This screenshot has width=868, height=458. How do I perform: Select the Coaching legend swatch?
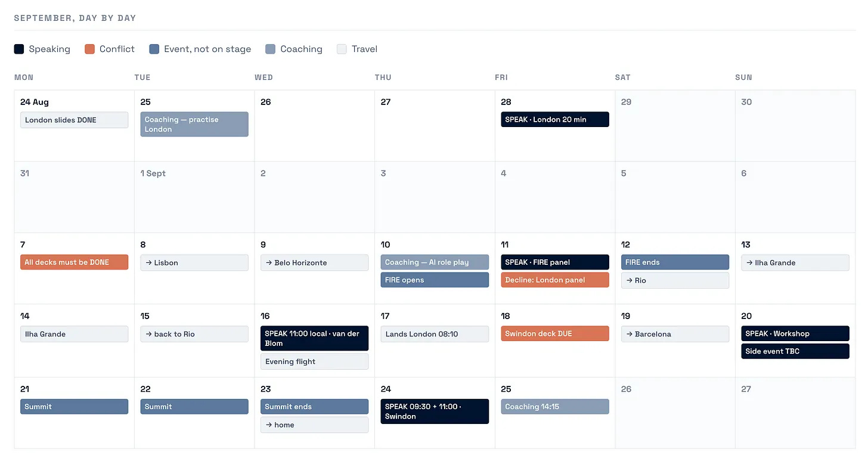tap(271, 49)
